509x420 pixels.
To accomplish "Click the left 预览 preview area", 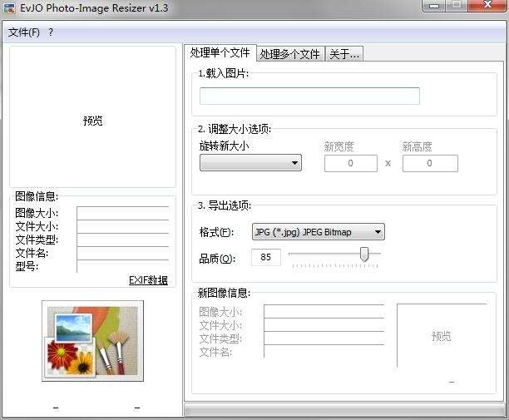I will point(92,116).
